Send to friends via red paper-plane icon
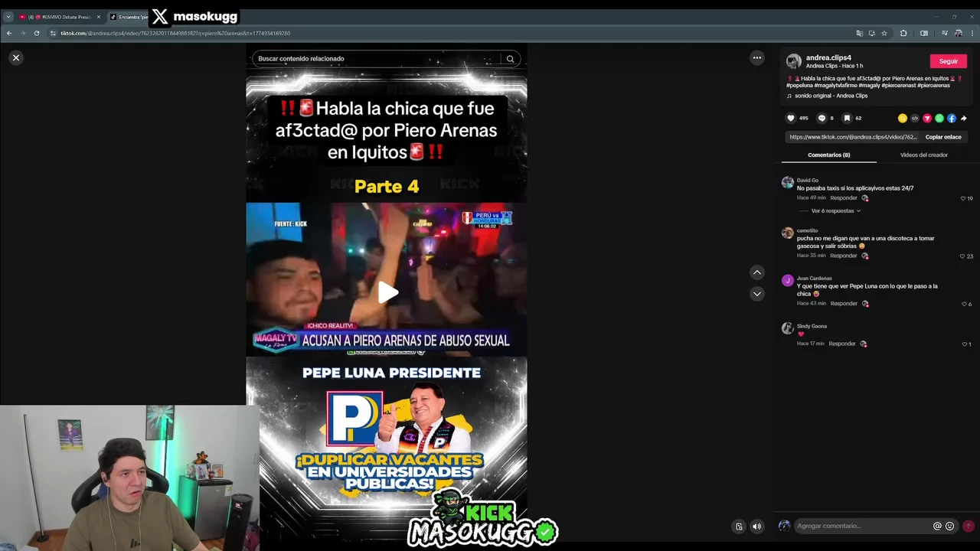The image size is (980, 551). (927, 118)
